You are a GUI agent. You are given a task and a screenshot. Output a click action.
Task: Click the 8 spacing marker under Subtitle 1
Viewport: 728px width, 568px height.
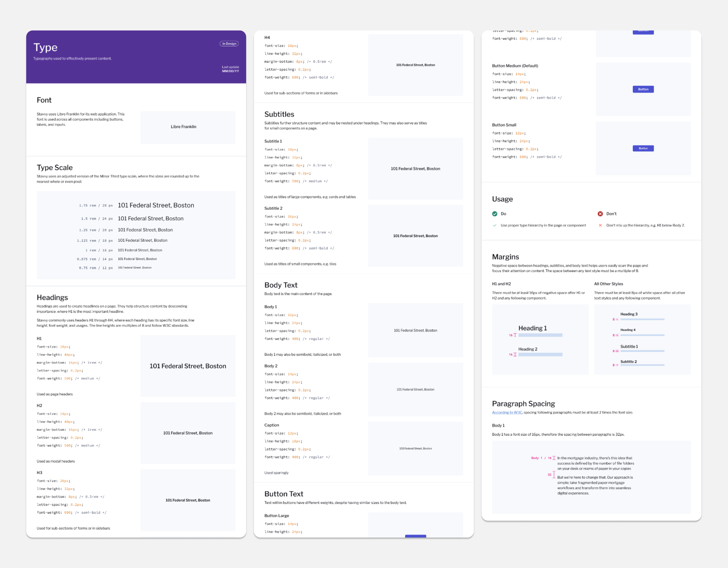click(x=615, y=351)
